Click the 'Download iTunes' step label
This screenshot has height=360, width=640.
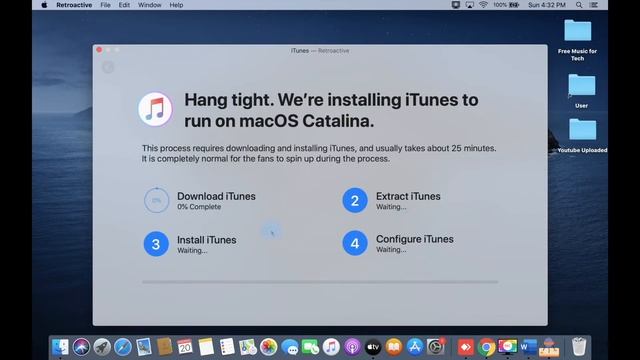pos(216,196)
